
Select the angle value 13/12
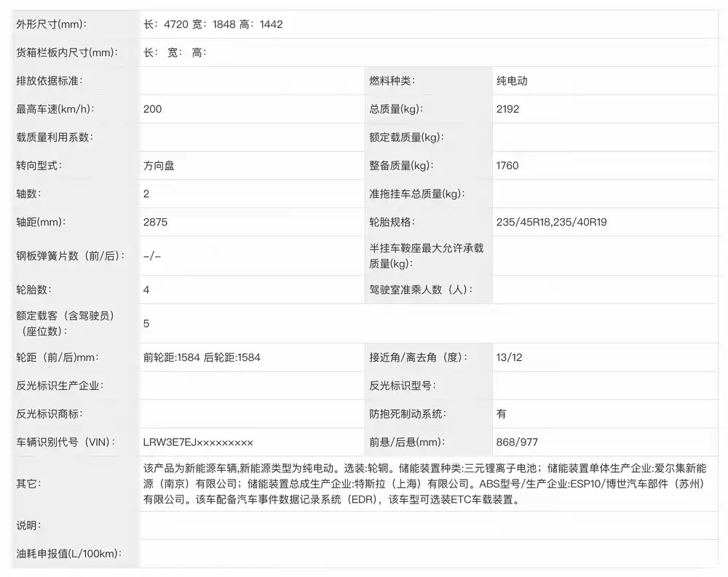click(x=509, y=357)
